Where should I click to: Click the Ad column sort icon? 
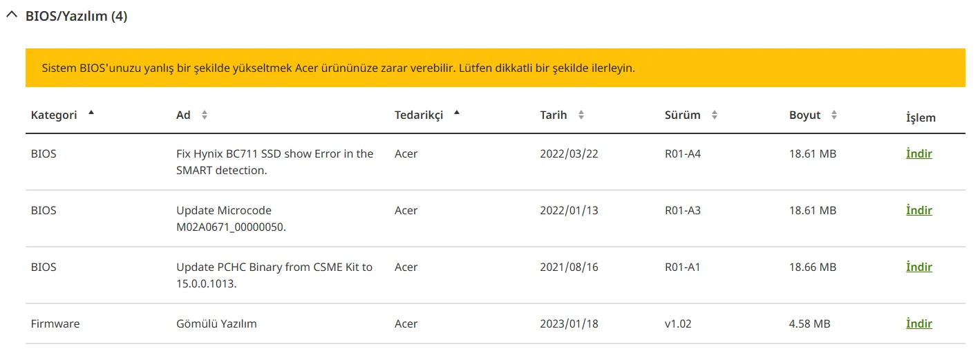pyautogui.click(x=204, y=115)
